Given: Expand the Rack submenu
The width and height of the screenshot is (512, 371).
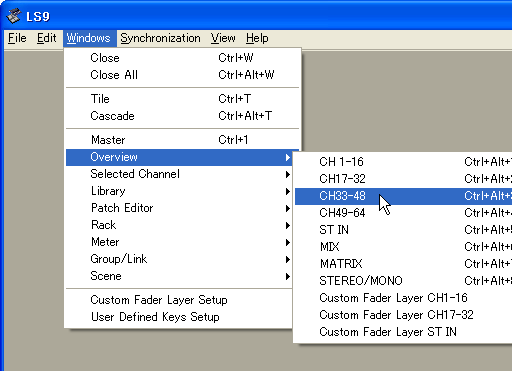Looking at the screenshot, I should pyautogui.click(x=179, y=225).
